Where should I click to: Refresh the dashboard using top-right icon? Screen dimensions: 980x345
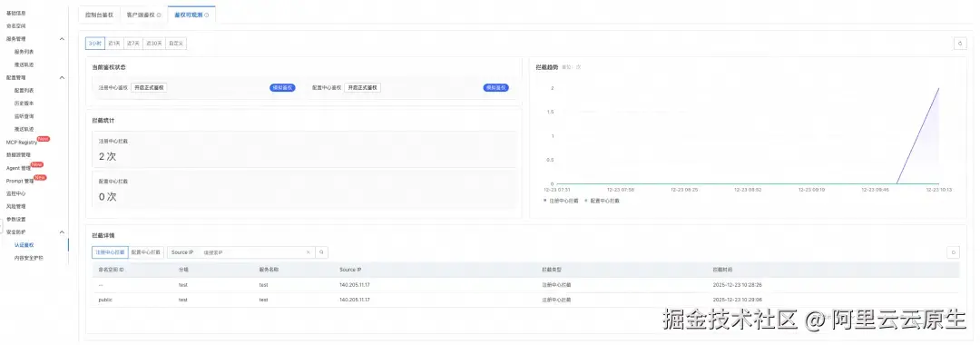click(961, 44)
